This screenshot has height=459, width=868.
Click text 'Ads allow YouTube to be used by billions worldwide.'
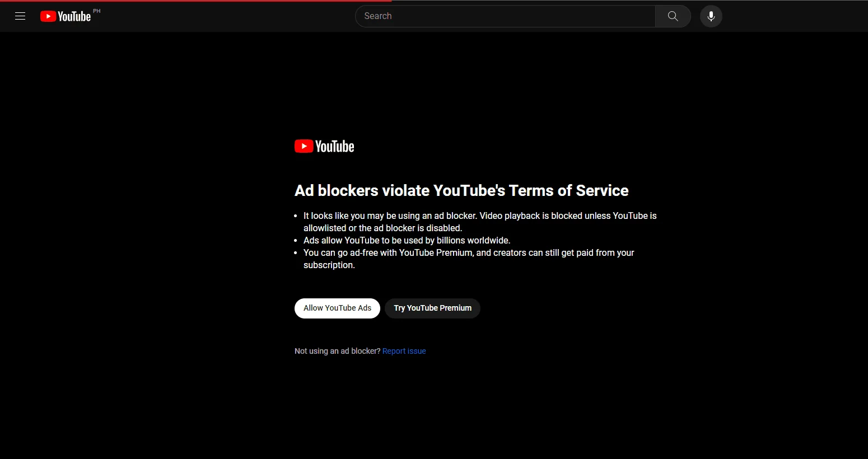click(407, 240)
